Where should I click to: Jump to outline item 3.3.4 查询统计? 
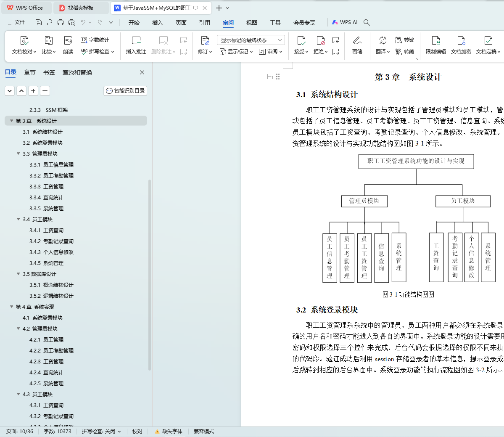[46, 197]
